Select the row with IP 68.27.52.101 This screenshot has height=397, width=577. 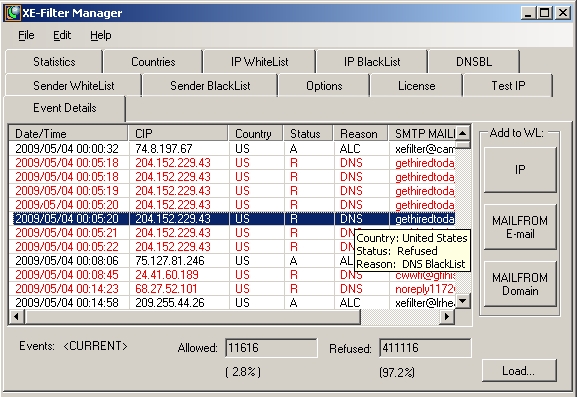pos(232,288)
